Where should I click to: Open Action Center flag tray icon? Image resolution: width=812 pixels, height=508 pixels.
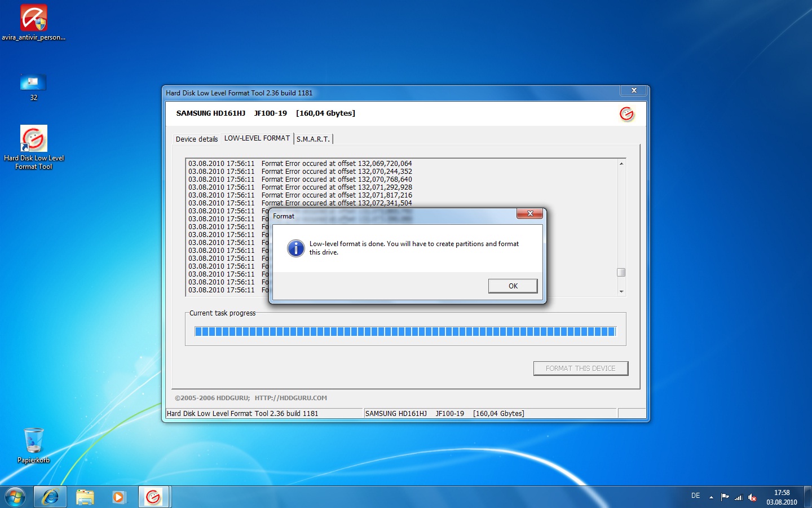(x=725, y=497)
